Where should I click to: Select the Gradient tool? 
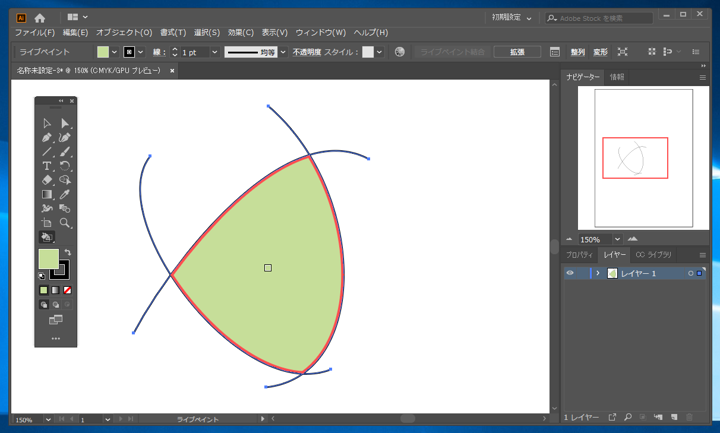click(47, 195)
